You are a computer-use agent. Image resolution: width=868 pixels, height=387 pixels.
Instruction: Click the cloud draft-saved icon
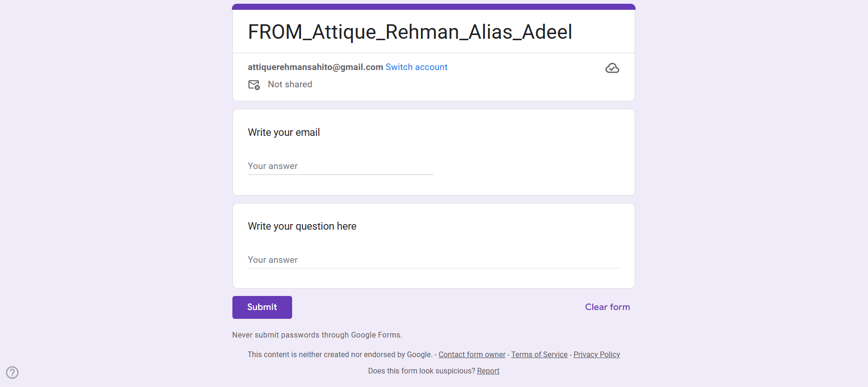point(612,68)
